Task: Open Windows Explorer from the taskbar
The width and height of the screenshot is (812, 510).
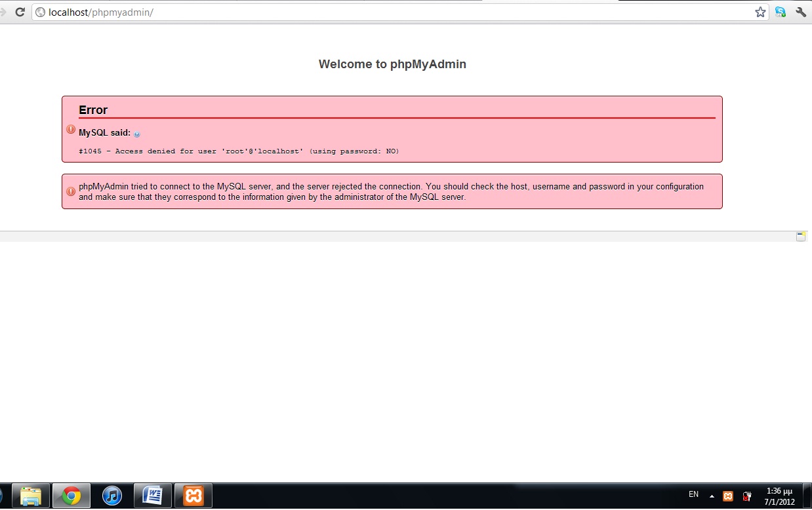Action: 30,496
